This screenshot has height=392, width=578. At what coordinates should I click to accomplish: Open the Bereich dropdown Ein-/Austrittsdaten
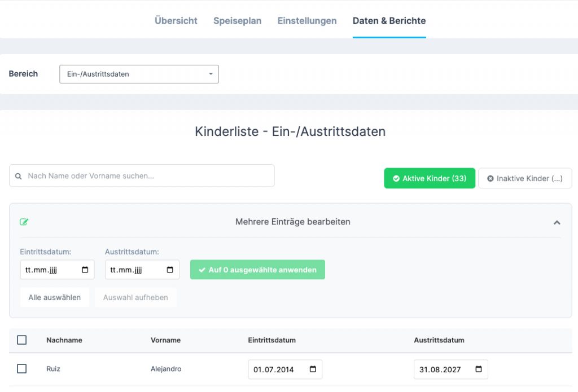tap(139, 74)
